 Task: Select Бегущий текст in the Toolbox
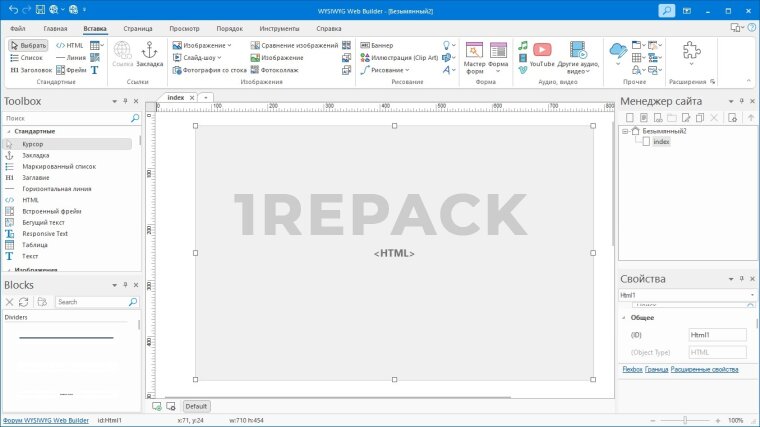coord(43,221)
